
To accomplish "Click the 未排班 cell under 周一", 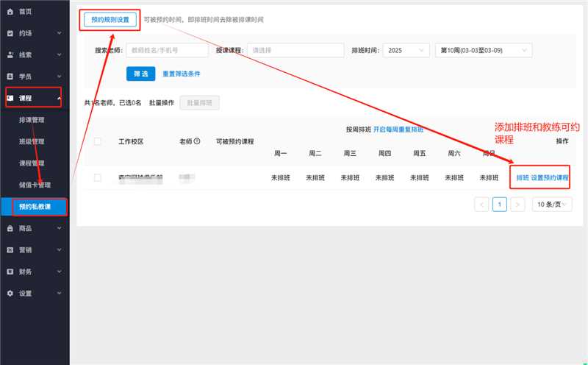I will point(281,177).
